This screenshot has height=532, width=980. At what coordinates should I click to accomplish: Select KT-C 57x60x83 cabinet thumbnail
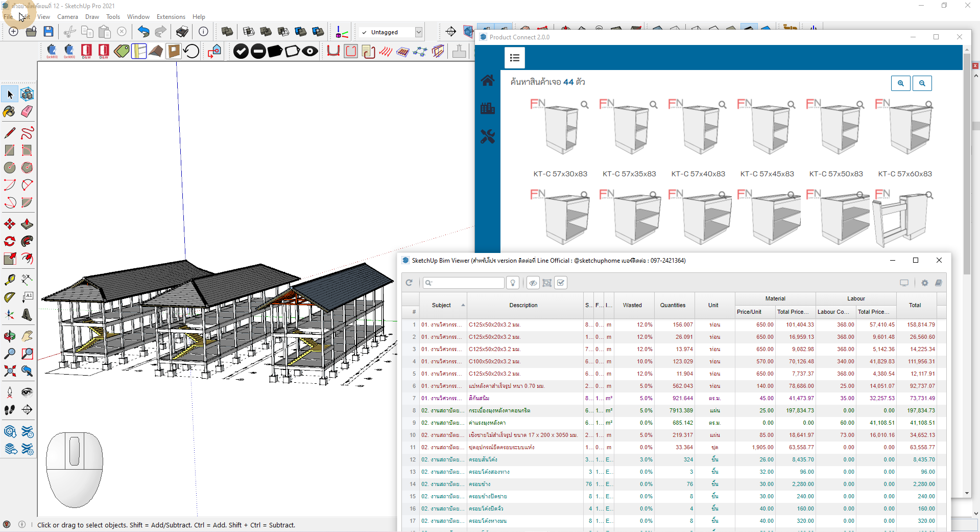coord(905,128)
